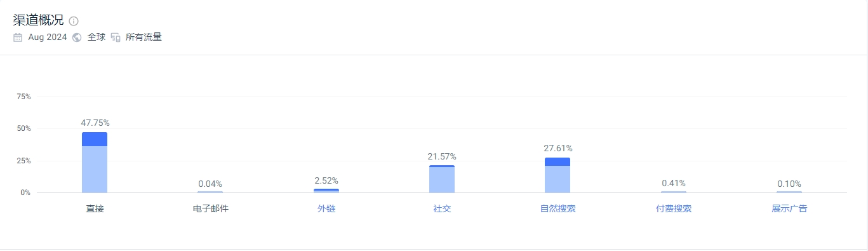Select the light blue part of 直接 bar
Screen dimensions: 868x251
coord(95,169)
